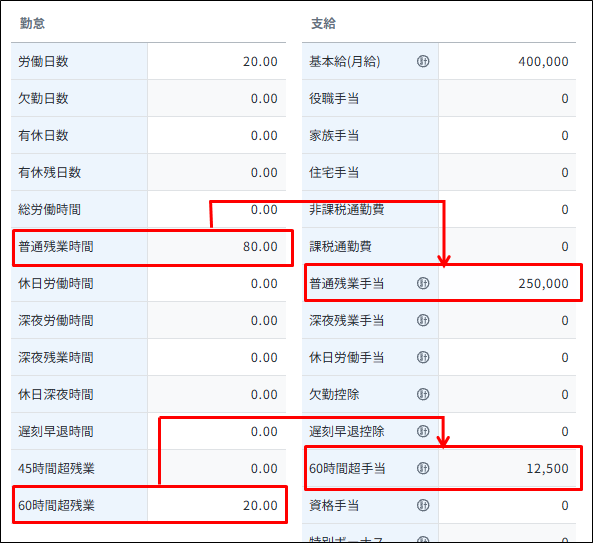Click calculator icon beside 遅刻早退控除

click(423, 431)
